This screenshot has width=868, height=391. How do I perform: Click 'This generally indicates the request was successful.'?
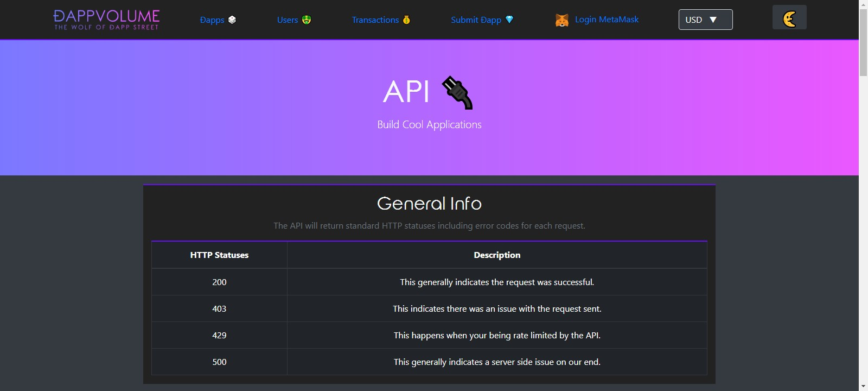497,282
